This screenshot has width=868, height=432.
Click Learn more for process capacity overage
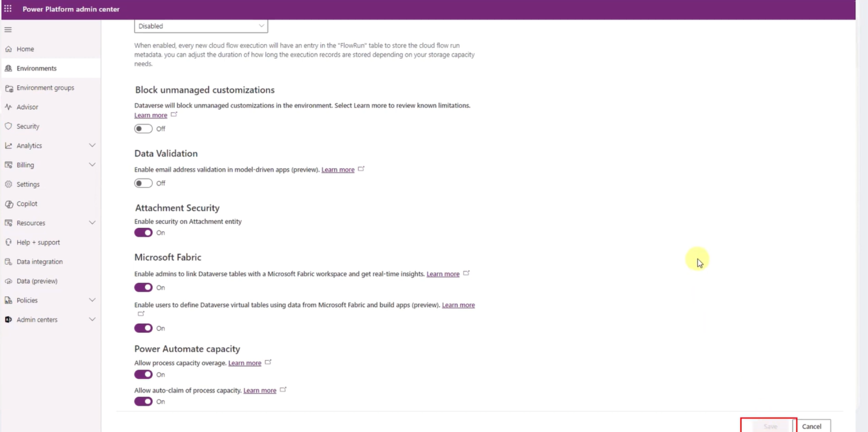tap(245, 363)
